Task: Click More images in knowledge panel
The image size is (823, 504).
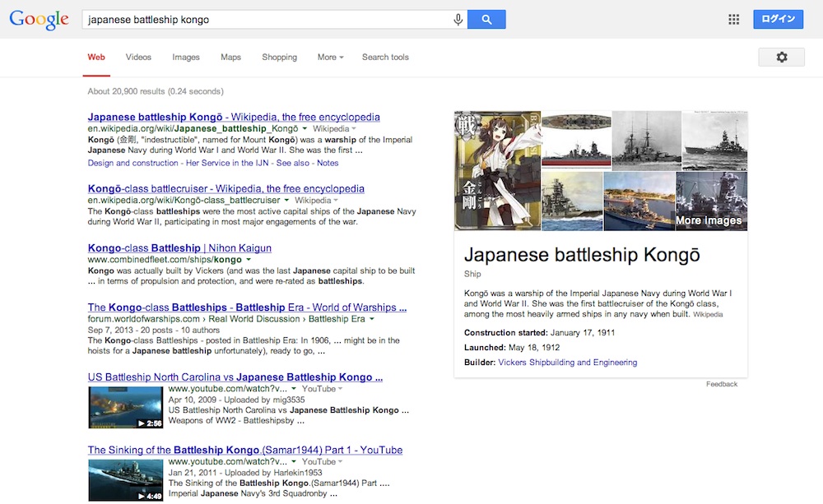Action: 709,220
